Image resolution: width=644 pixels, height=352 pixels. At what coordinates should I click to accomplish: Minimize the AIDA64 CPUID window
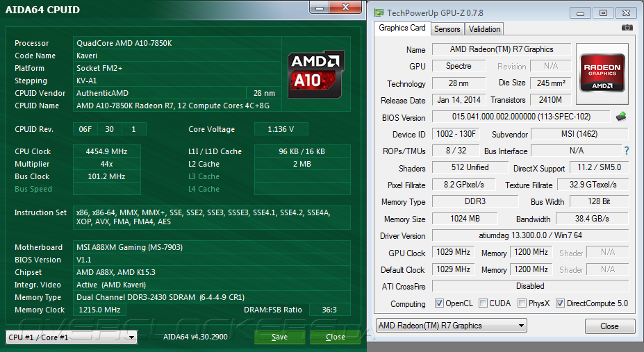click(320, 8)
